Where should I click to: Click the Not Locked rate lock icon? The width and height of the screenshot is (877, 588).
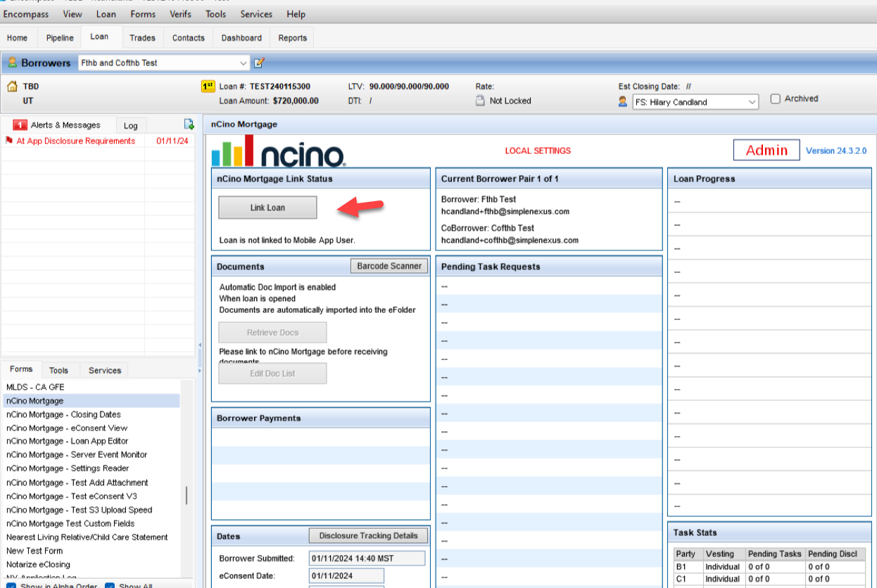[x=481, y=101]
